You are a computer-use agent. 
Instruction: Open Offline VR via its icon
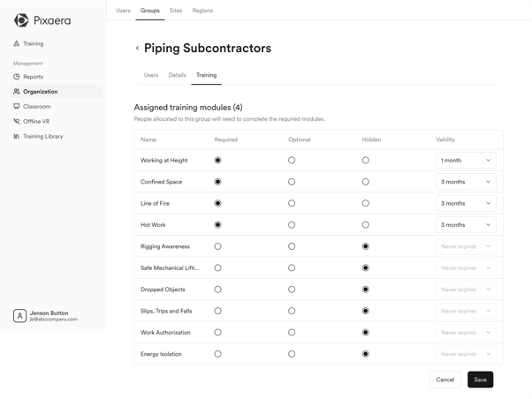point(17,122)
